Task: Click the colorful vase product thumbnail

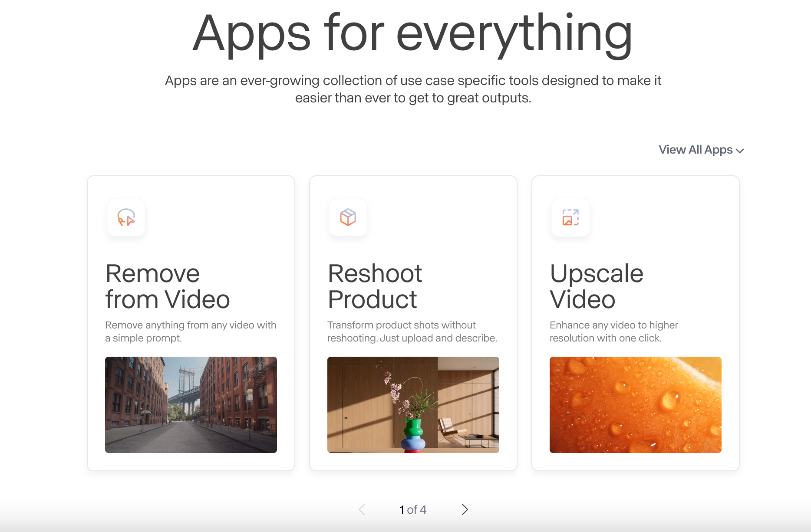Action: point(413,404)
